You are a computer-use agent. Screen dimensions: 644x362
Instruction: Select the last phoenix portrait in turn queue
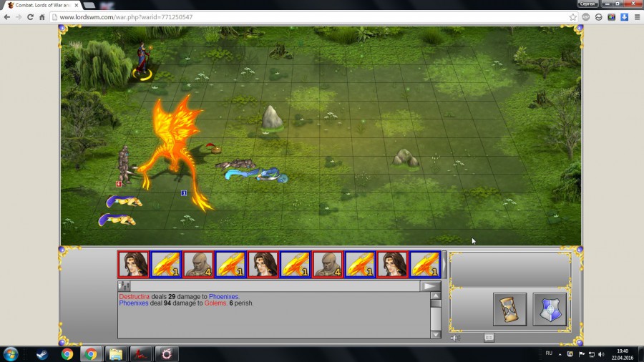(425, 264)
